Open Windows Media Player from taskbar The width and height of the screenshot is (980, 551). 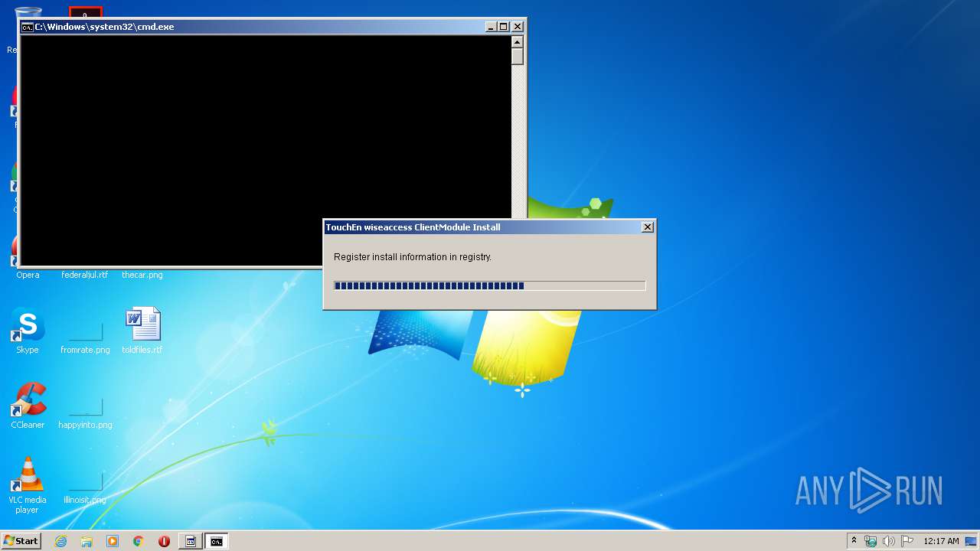point(113,541)
